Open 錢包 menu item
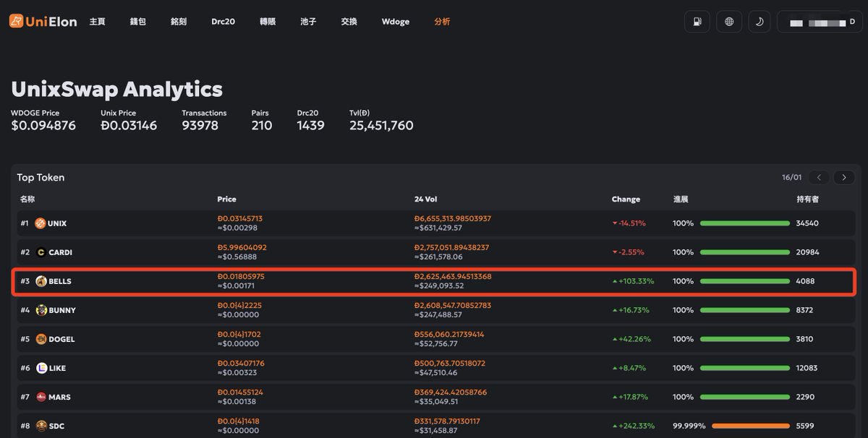868x438 pixels. click(x=137, y=22)
